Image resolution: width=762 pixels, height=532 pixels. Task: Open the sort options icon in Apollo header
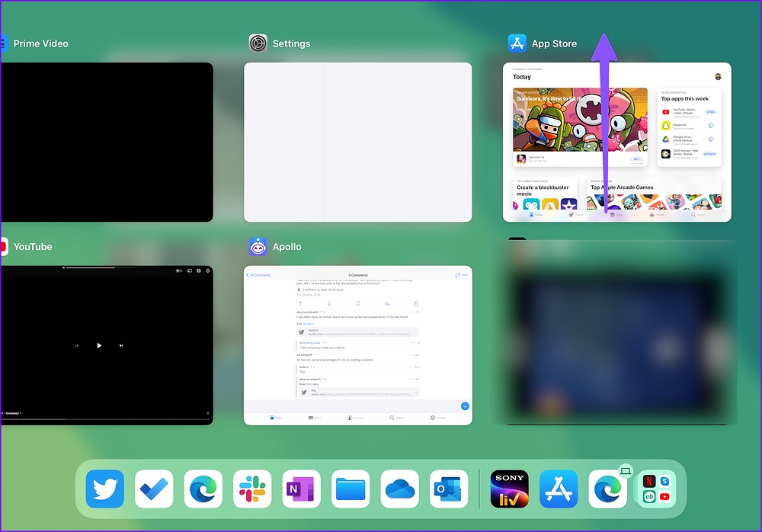coord(457,275)
